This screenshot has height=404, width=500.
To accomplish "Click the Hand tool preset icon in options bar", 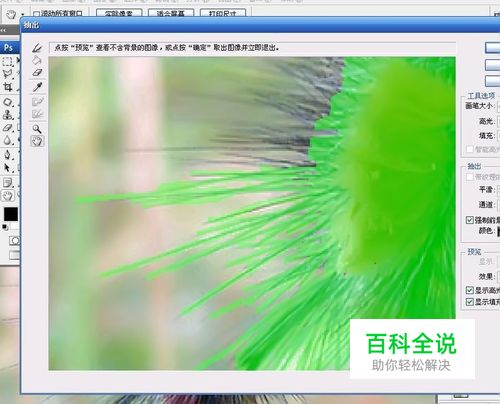I will [11, 14].
